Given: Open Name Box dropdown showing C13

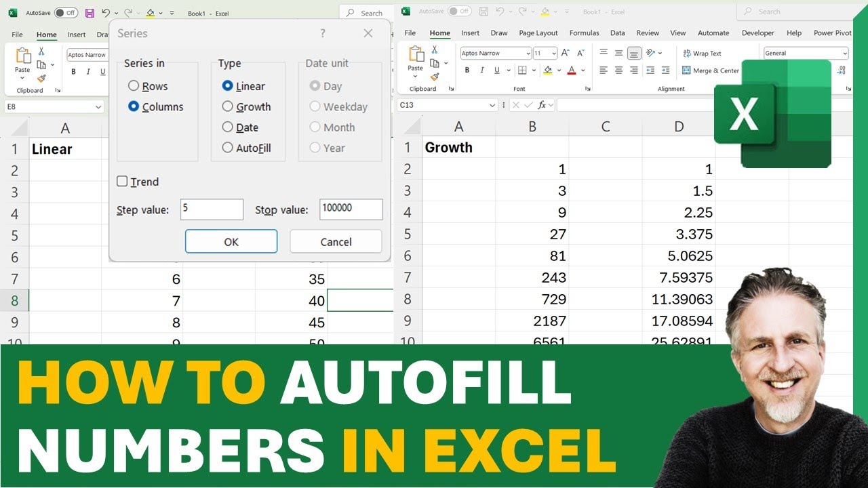Looking at the screenshot, I should (492, 105).
